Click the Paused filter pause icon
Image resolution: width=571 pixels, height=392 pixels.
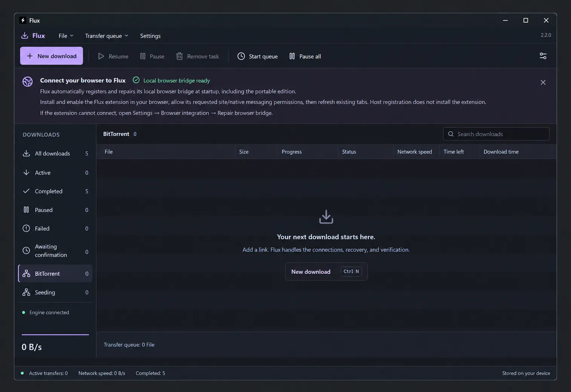(26, 210)
